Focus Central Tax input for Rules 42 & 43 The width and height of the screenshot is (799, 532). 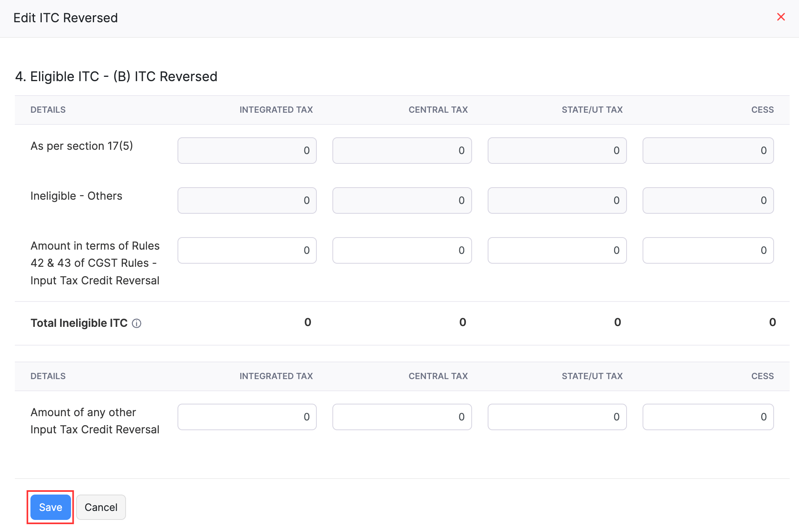coord(402,250)
